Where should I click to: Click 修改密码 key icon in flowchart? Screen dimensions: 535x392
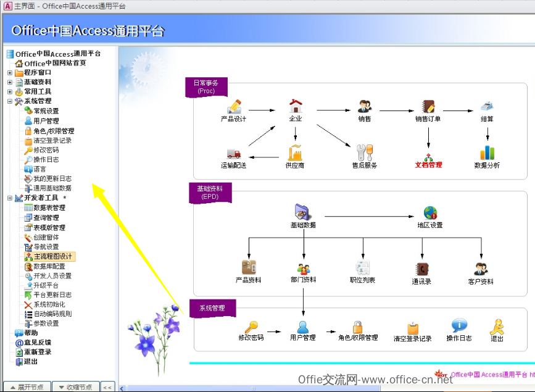[252, 327]
